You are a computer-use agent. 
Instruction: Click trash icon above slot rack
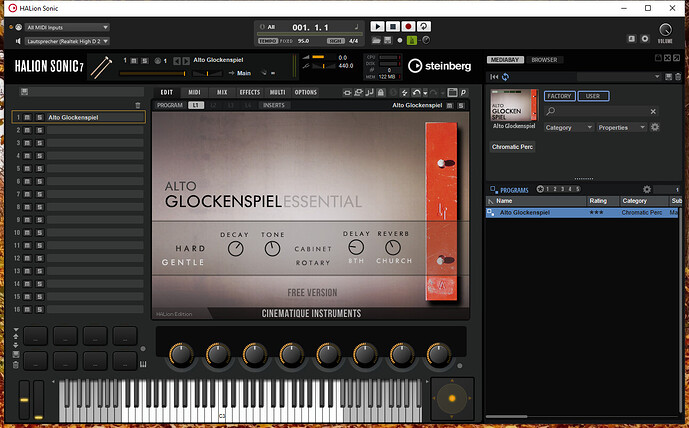[138, 105]
